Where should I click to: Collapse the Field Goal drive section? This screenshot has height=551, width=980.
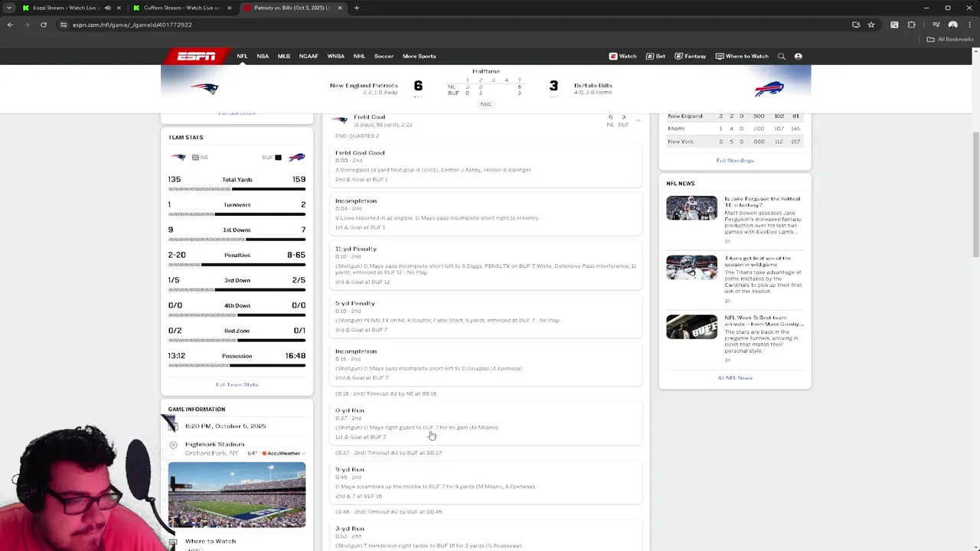[x=638, y=121]
